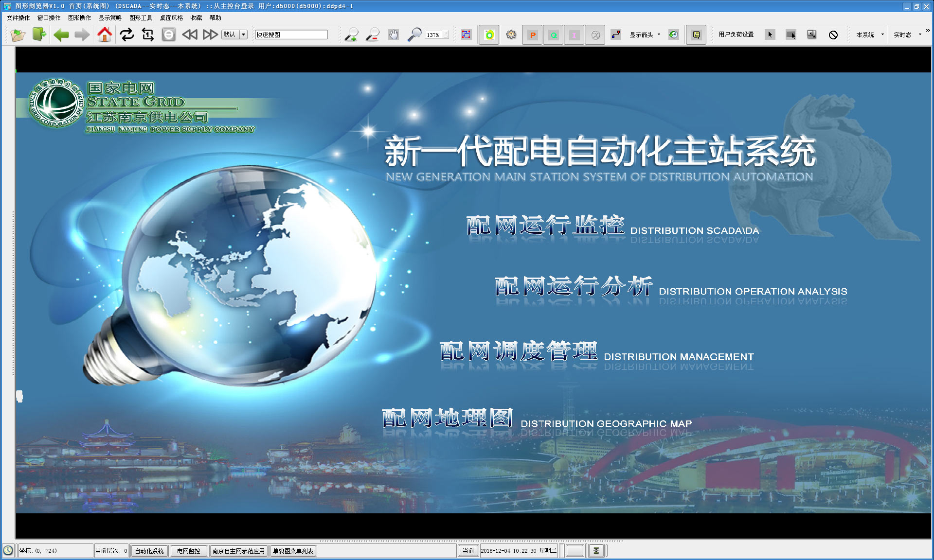Go back with the green left arrow
The width and height of the screenshot is (934, 560).
coord(61,35)
